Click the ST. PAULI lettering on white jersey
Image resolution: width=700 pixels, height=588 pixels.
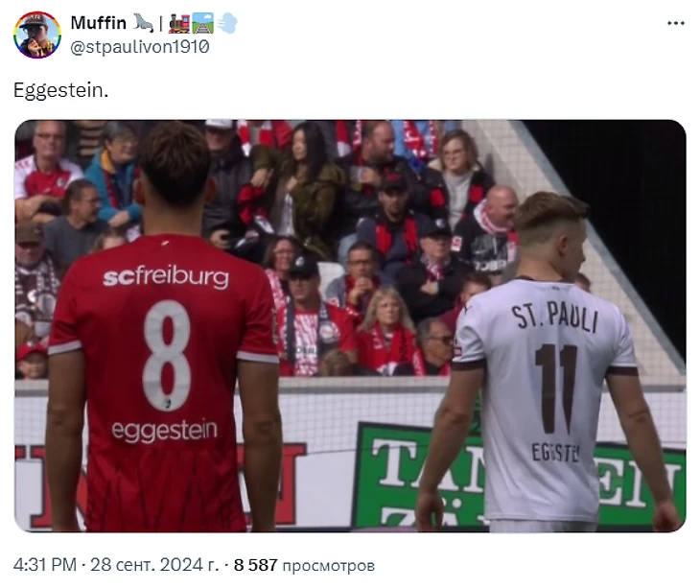click(554, 317)
